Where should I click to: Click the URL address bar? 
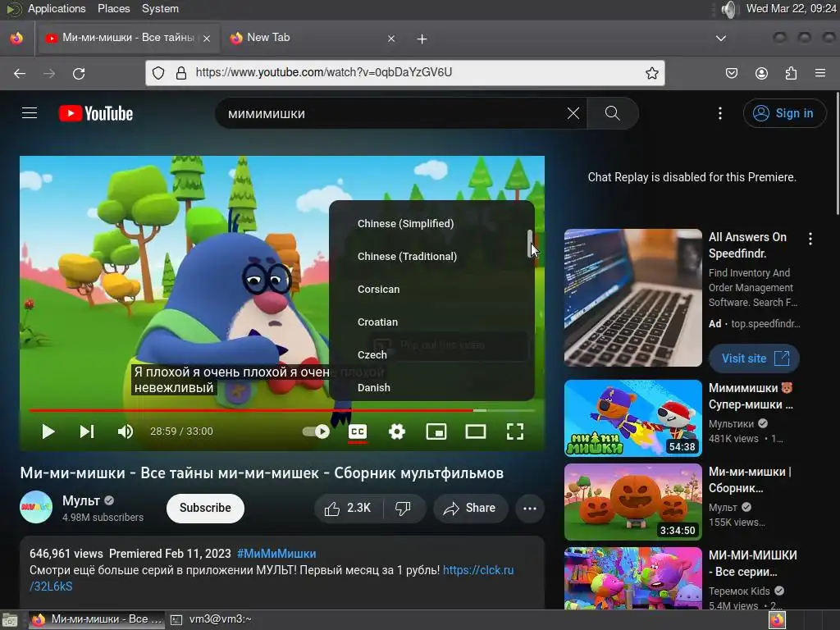coord(405,73)
